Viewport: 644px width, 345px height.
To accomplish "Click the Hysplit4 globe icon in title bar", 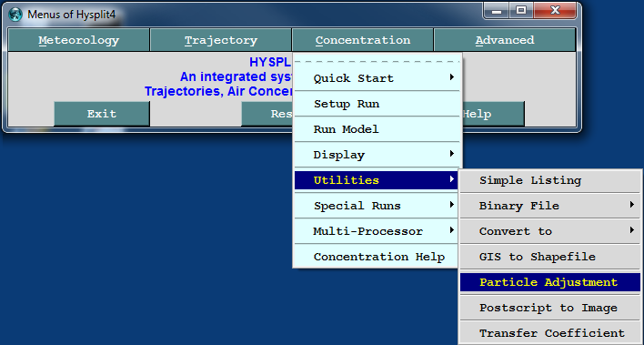I will [15, 15].
